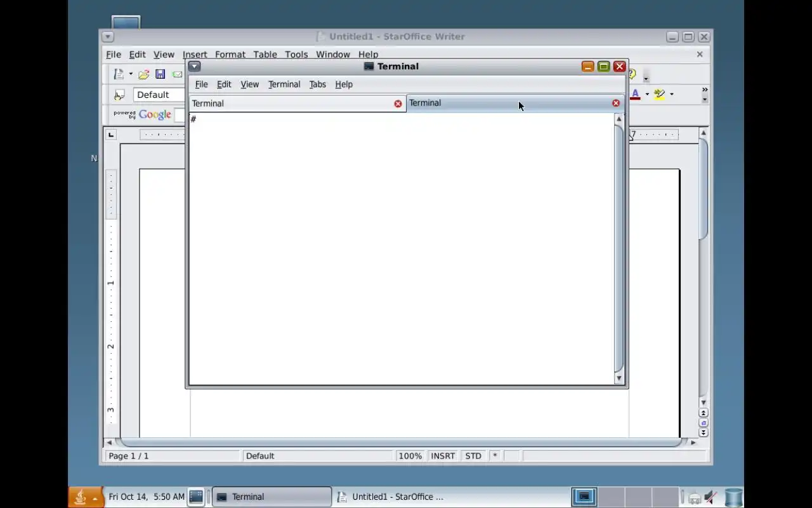Screen dimensions: 812x508
Task: Click the Writer horizontal scrollbar right arrow
Action: (693, 443)
